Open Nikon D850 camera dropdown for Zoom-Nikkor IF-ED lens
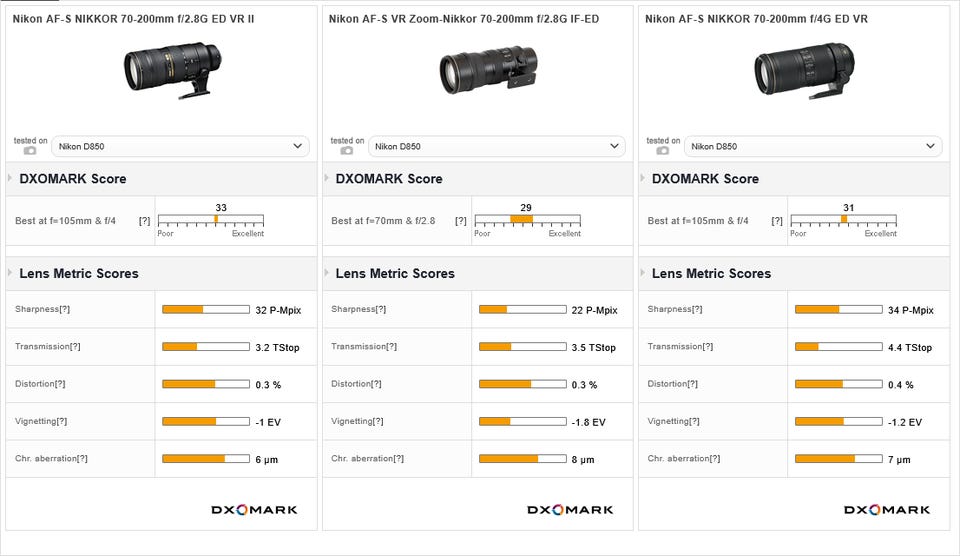The height and width of the screenshot is (556, 960). [x=496, y=146]
